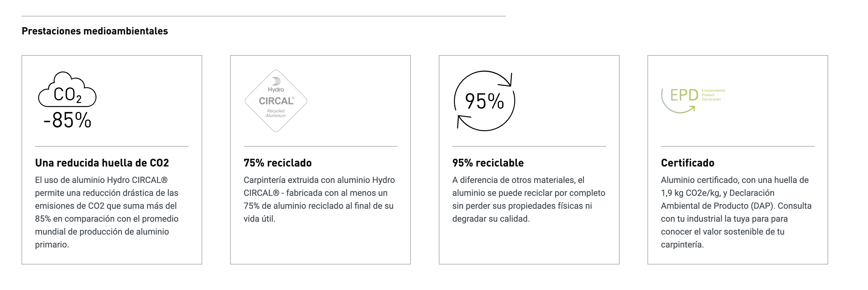Open the 95% reciclable heading
Image resolution: width=868 pixels, height=290 pixels.
[488, 163]
